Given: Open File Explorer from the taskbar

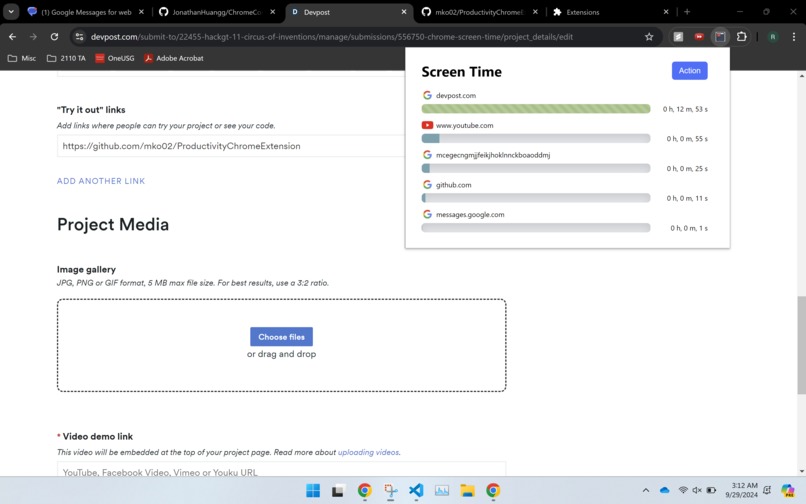Looking at the screenshot, I should [467, 491].
